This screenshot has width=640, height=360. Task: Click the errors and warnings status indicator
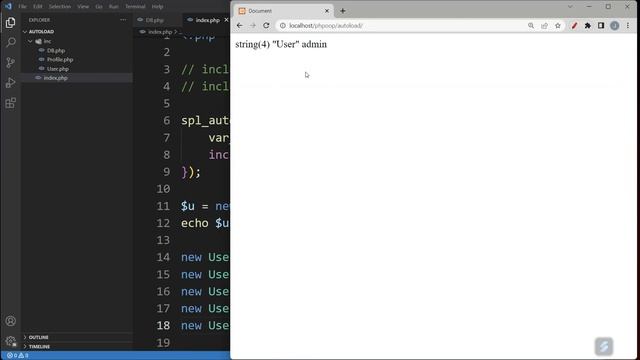click(18, 356)
